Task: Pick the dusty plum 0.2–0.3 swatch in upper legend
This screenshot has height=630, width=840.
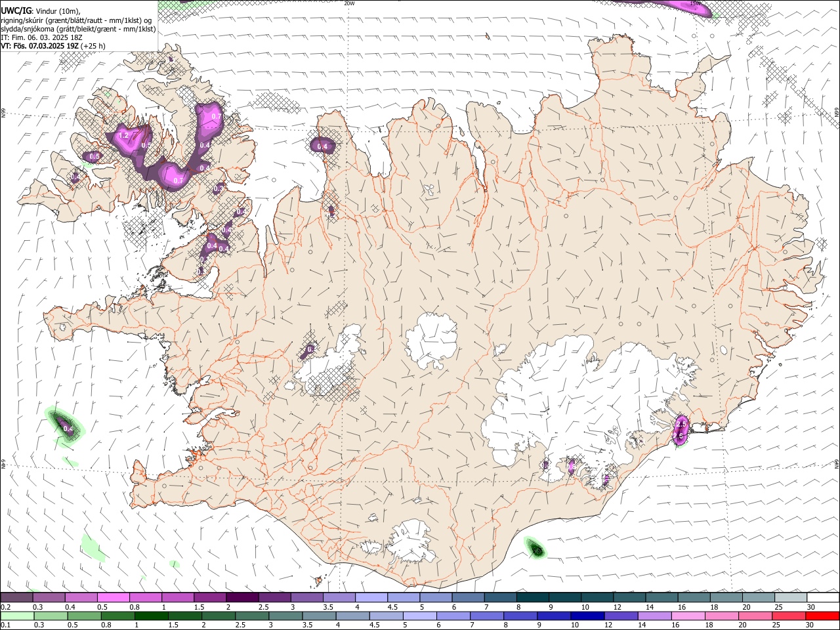Action: tap(16, 597)
